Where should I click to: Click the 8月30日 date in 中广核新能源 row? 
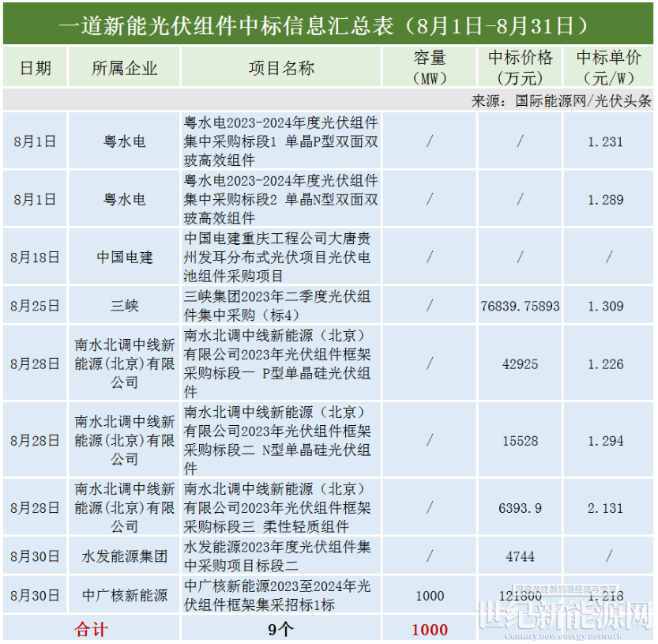(x=35, y=595)
